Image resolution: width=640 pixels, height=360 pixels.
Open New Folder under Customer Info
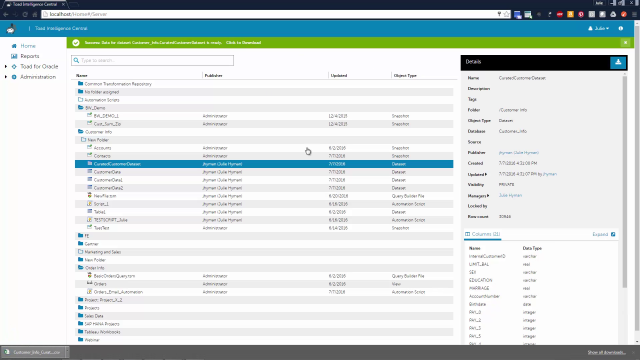click(x=98, y=140)
